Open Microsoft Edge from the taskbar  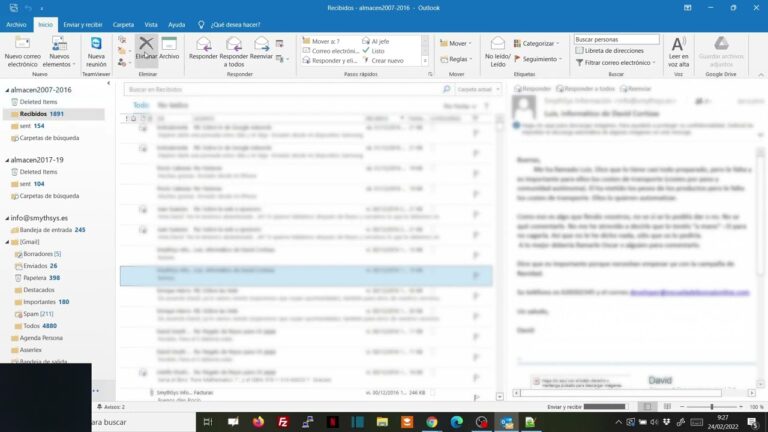(x=456, y=422)
